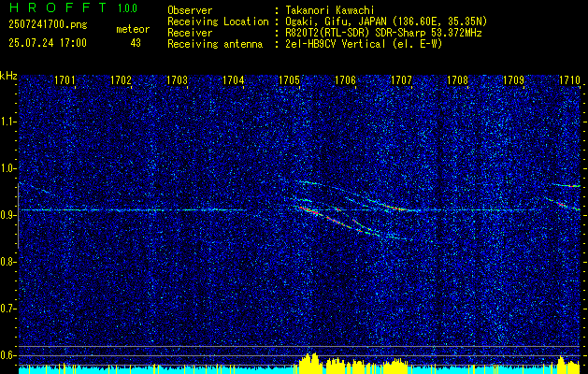Click the 1703 time marker
Viewport: 588px width, 374px height.
pyautogui.click(x=177, y=80)
